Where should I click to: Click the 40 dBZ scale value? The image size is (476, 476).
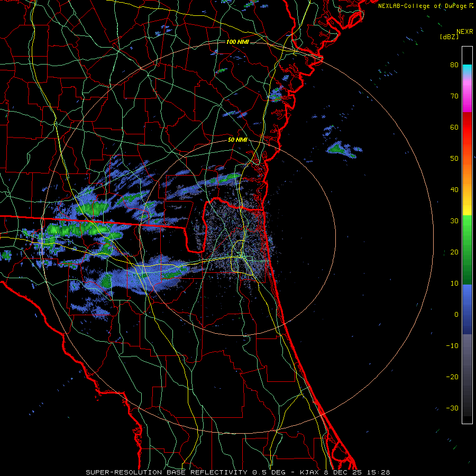pos(454,190)
